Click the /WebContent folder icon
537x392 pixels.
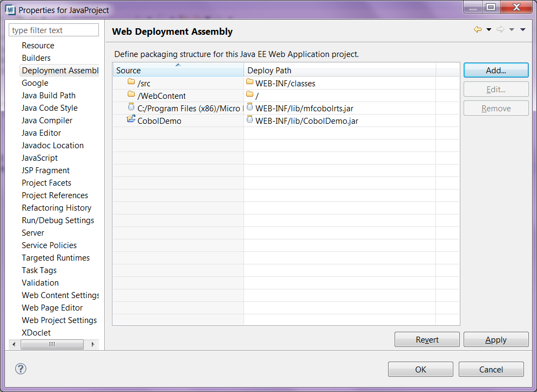coord(131,95)
